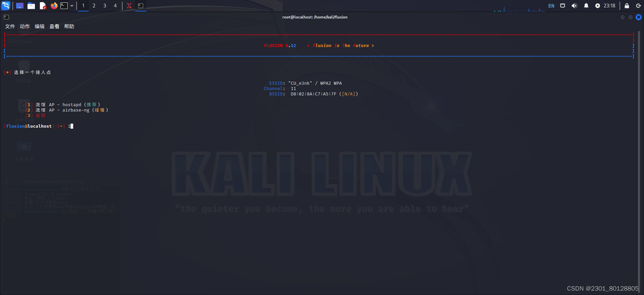Launch Firefox from the top panel

tap(54, 6)
